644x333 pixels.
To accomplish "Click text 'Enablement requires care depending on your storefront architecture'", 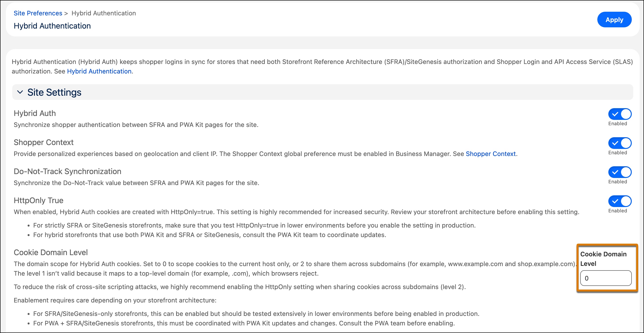I will point(115,300).
